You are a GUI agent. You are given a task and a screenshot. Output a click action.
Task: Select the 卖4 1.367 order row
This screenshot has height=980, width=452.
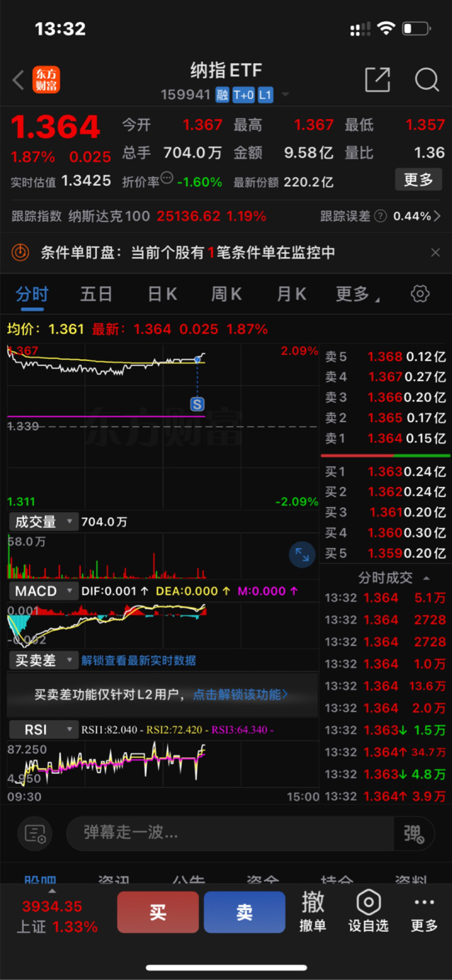(x=385, y=377)
